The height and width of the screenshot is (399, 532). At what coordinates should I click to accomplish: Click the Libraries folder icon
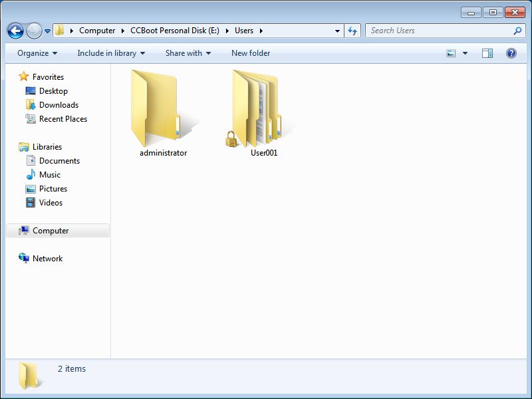(x=24, y=147)
